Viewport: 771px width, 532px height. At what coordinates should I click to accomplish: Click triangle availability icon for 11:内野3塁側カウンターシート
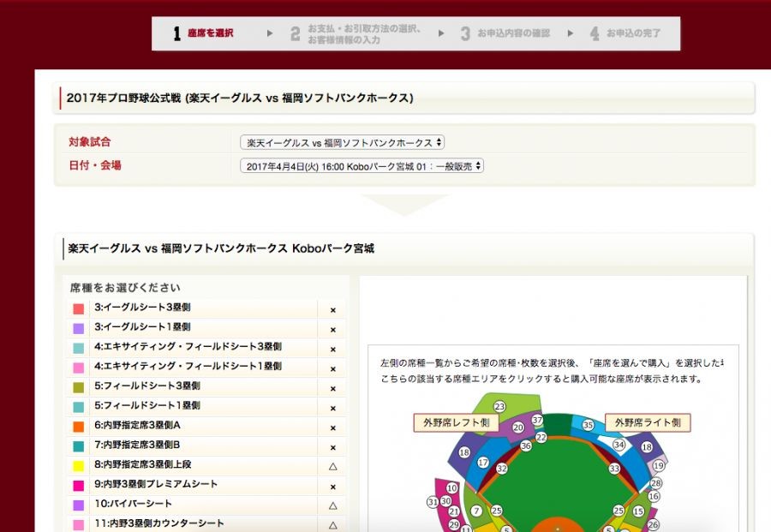[x=333, y=525]
